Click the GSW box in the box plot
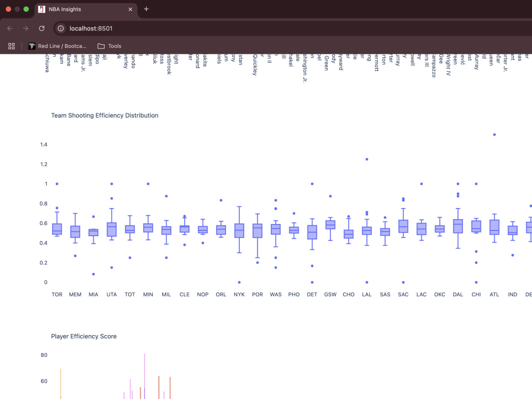532x399 pixels. click(x=330, y=225)
